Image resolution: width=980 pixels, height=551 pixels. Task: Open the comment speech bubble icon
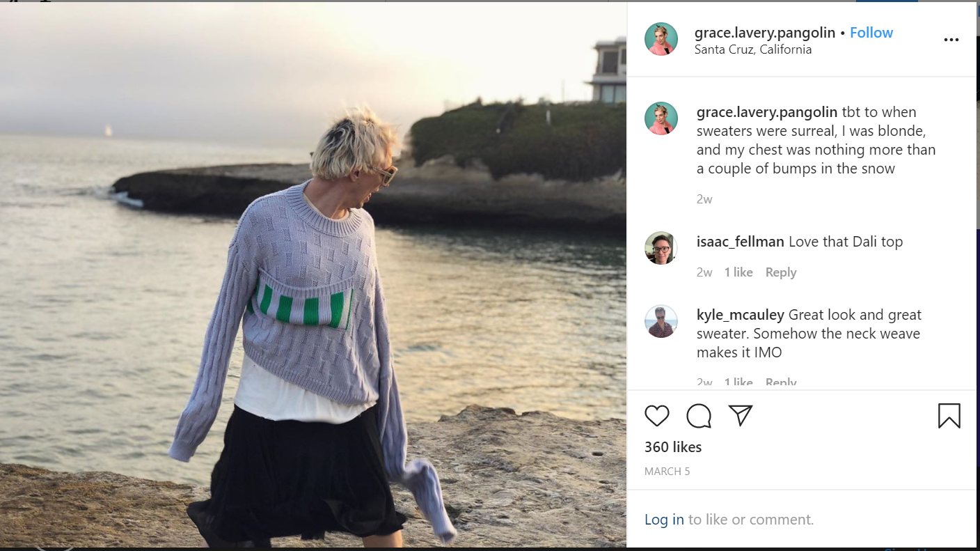pos(698,416)
